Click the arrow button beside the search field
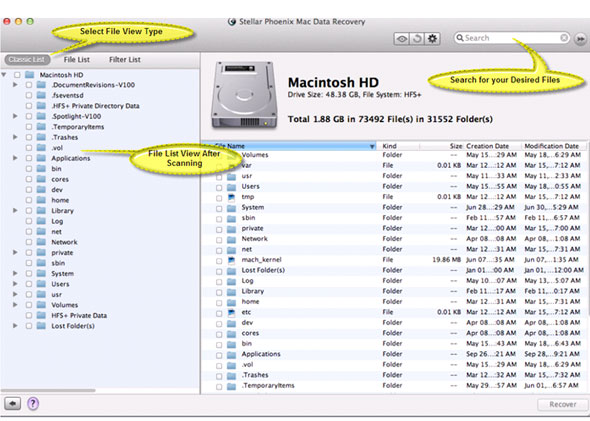590x421 pixels. coord(580,39)
